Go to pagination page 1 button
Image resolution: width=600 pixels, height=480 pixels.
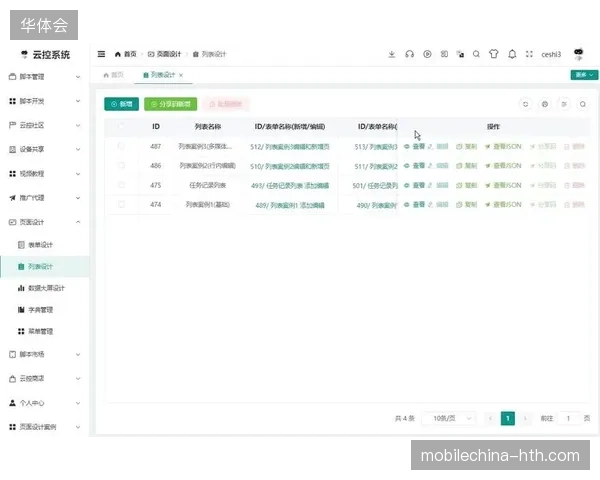(x=508, y=418)
